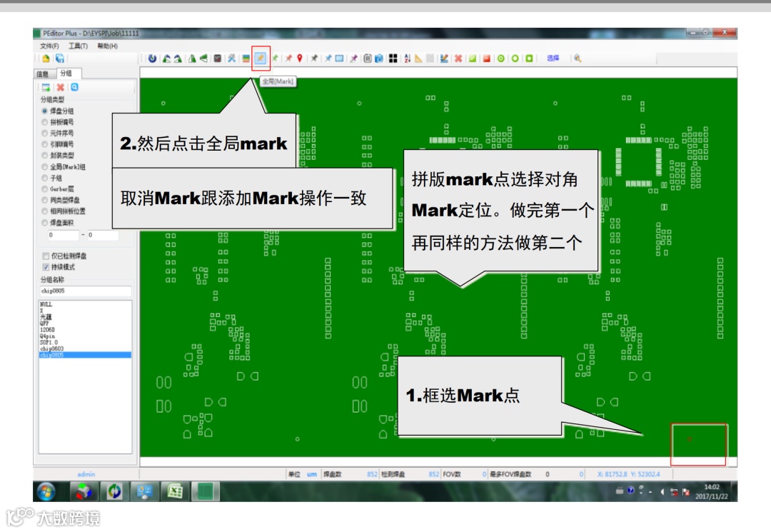Select the 焊盘分组 radio button
The image size is (771, 532).
[45, 111]
